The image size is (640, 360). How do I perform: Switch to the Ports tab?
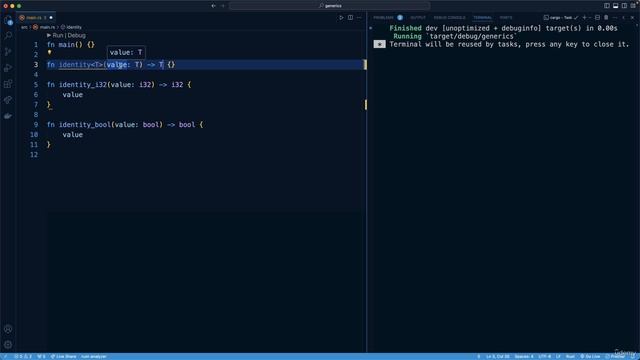click(506, 18)
